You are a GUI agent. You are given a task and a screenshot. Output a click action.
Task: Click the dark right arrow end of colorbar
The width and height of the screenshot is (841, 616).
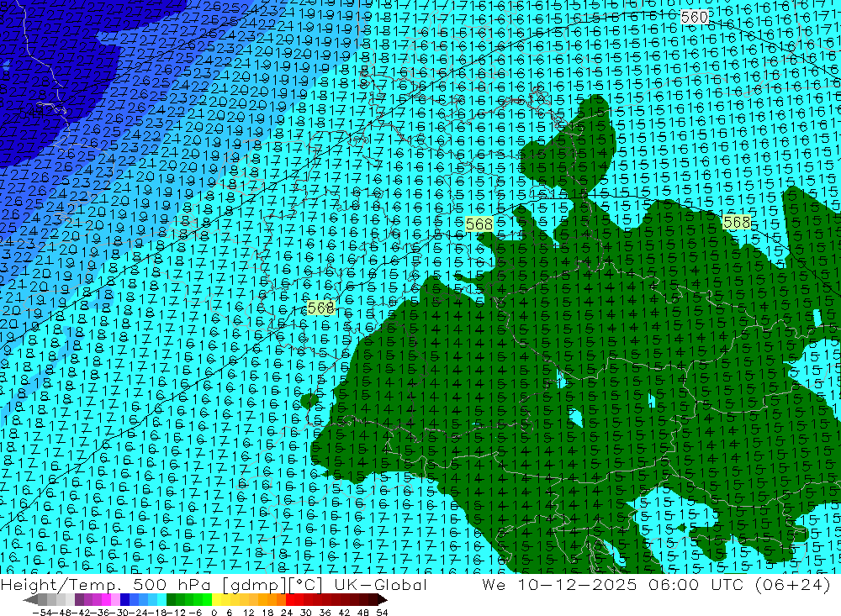[383, 600]
